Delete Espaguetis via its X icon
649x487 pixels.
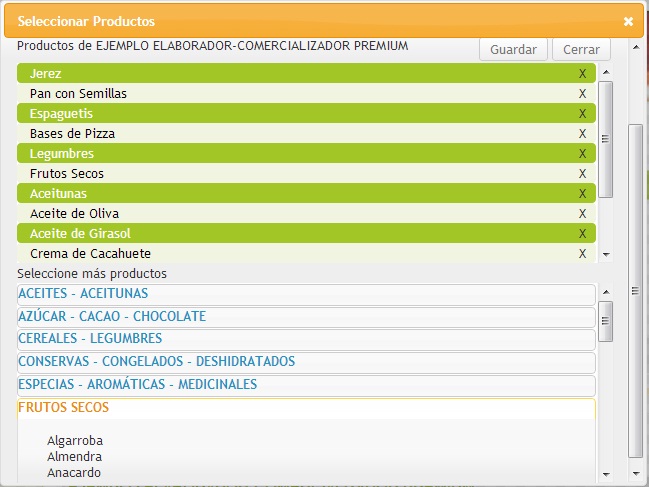[582, 114]
